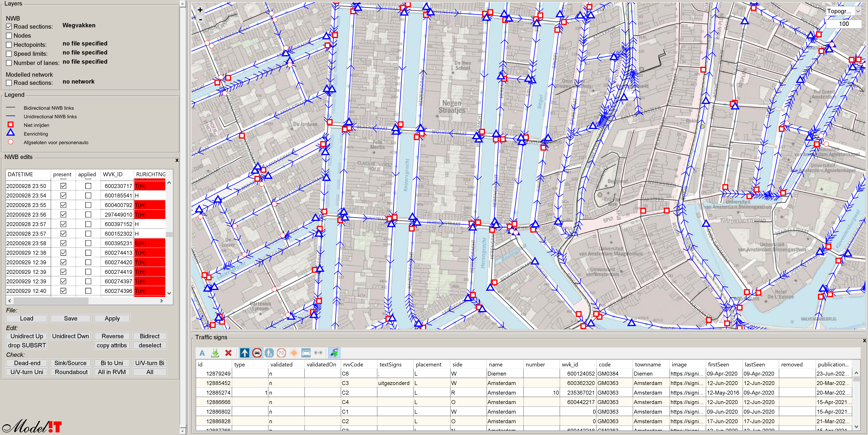Toggle the pedestrian sign filter icon

[x=269, y=353]
